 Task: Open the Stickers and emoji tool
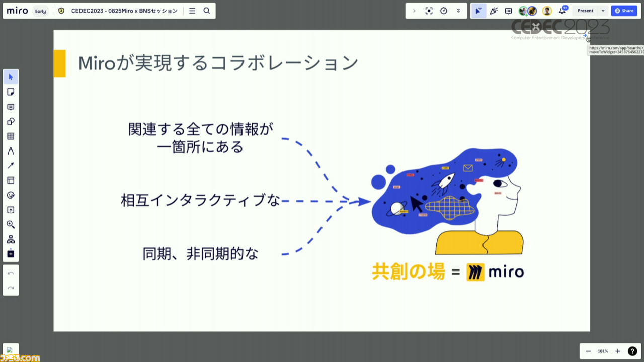click(11, 195)
